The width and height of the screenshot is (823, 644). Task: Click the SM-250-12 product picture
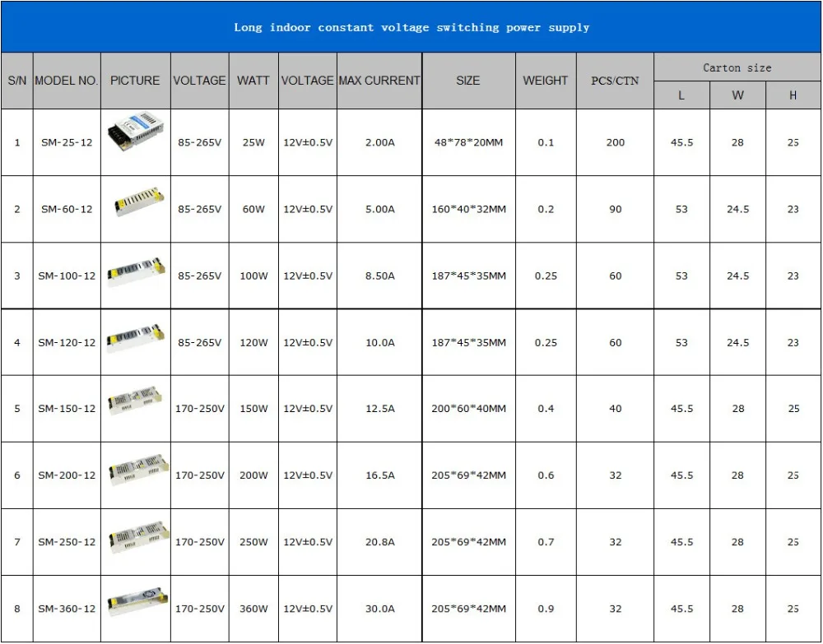139,536
